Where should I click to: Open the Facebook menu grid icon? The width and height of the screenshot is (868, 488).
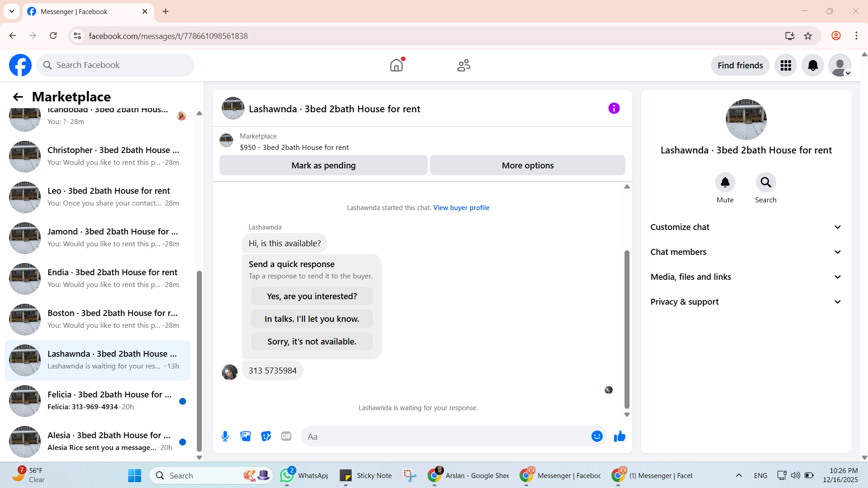point(786,66)
